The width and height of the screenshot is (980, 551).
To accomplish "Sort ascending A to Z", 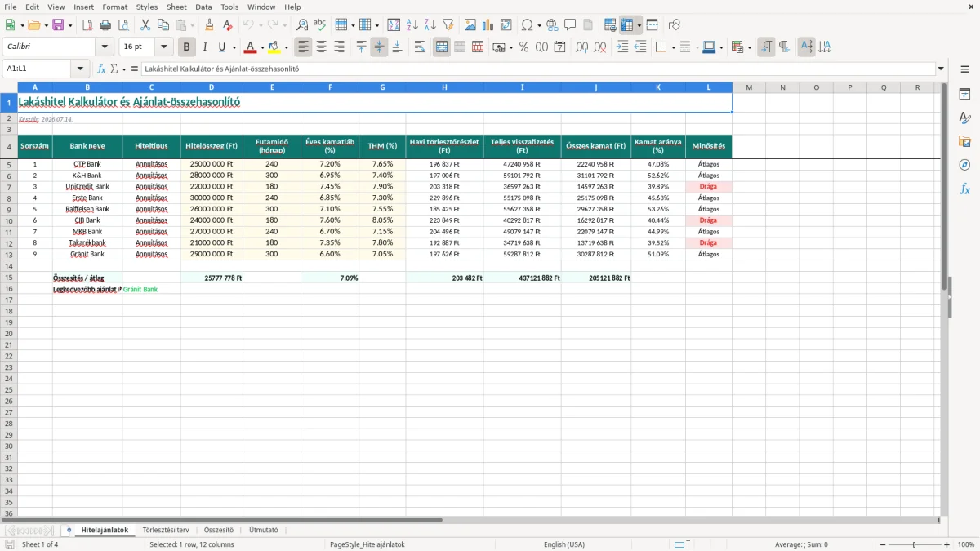I will tap(412, 25).
